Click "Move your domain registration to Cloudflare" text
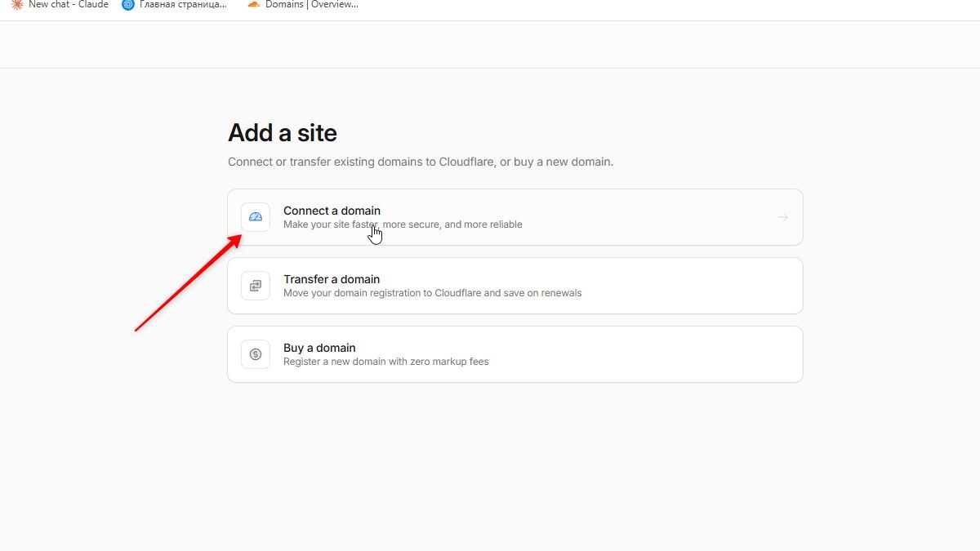The image size is (980, 551). [x=433, y=293]
